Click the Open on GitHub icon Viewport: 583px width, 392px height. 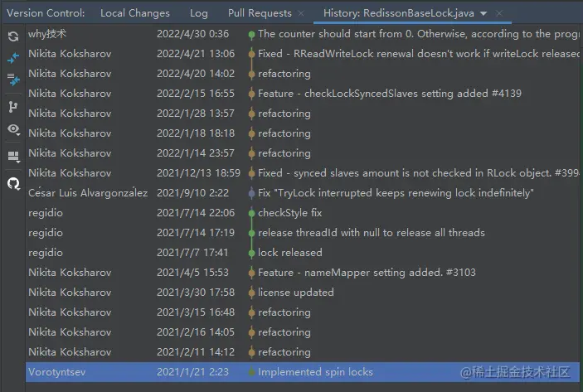[x=14, y=183]
